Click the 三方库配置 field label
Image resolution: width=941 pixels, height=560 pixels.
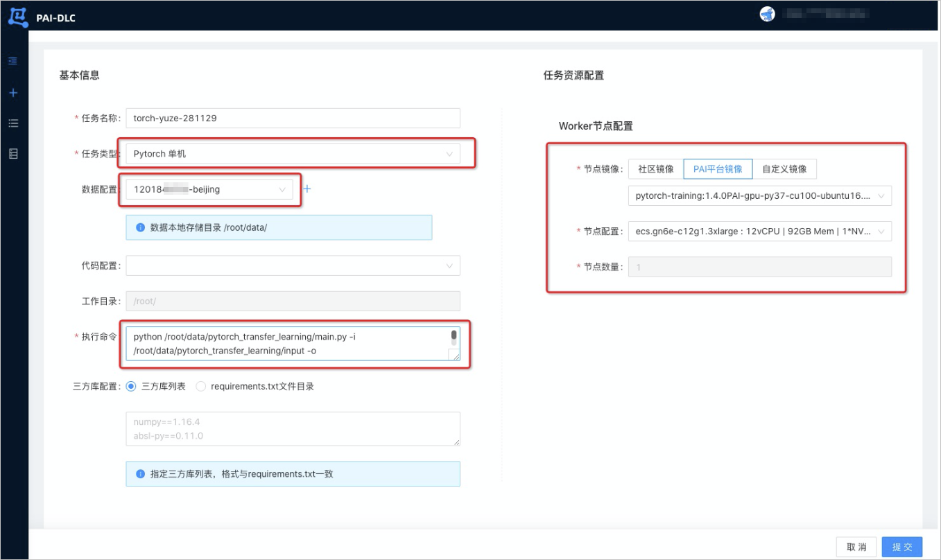(x=96, y=387)
